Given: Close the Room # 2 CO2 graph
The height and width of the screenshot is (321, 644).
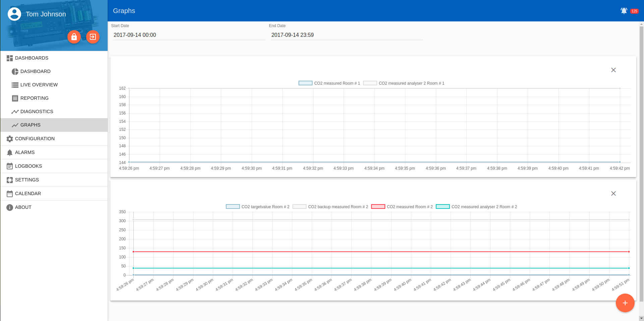Looking at the screenshot, I should (x=613, y=193).
